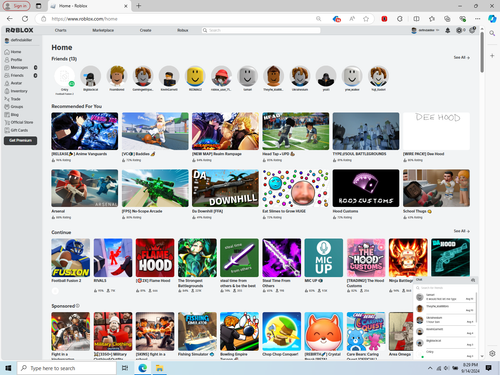Click See All next to Continue
The image size is (500, 375).
pos(461,231)
